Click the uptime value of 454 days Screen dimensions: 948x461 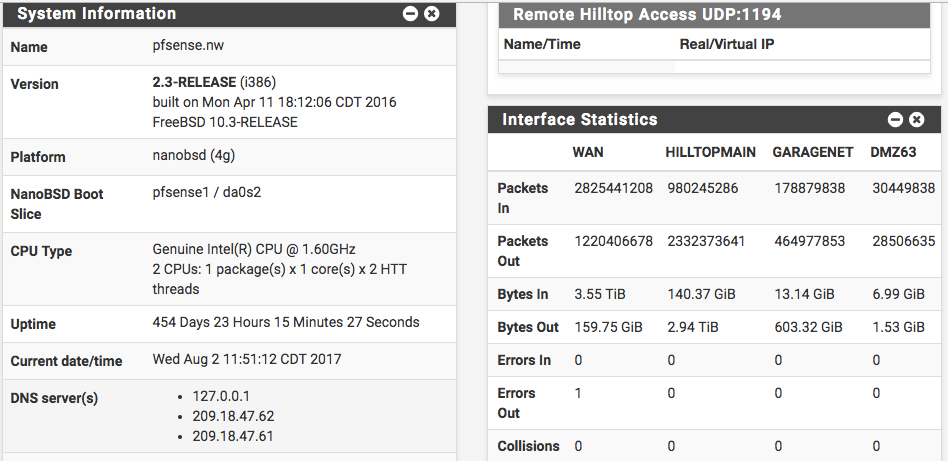tap(285, 322)
